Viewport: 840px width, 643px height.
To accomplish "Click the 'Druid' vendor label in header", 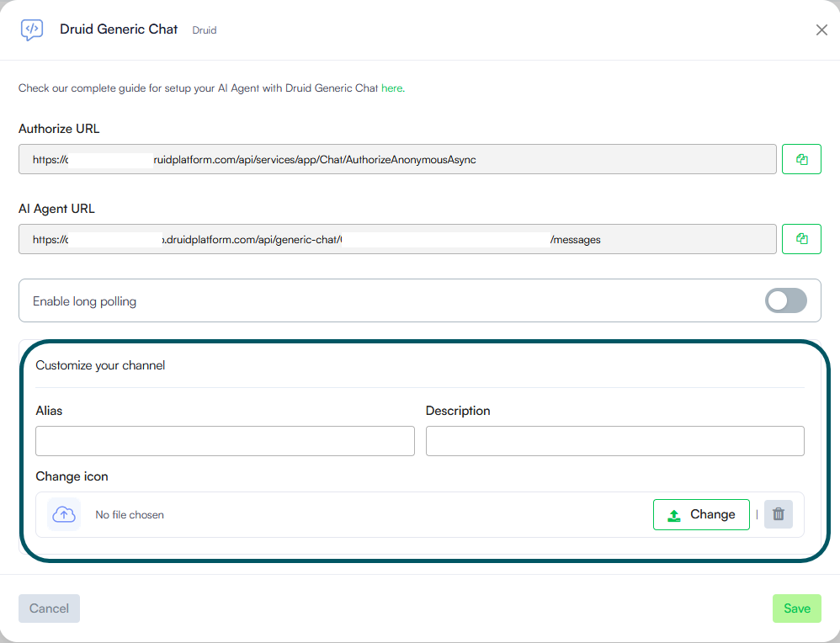I will [x=205, y=30].
